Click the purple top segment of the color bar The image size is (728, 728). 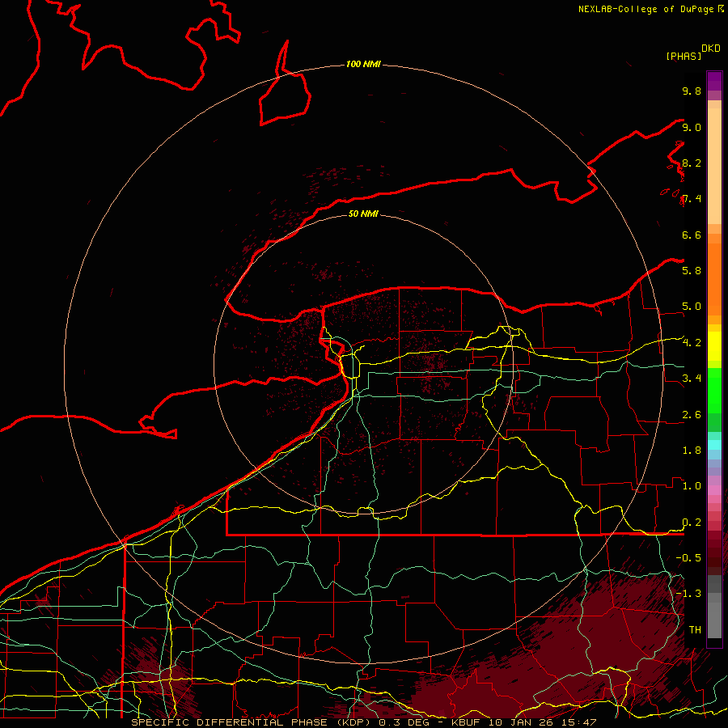tap(714, 81)
